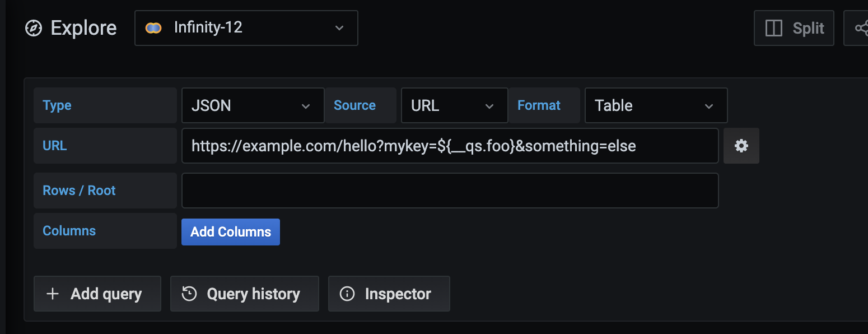Click the split panes icon beside Split
Screen dimensions: 868x334
(x=773, y=27)
